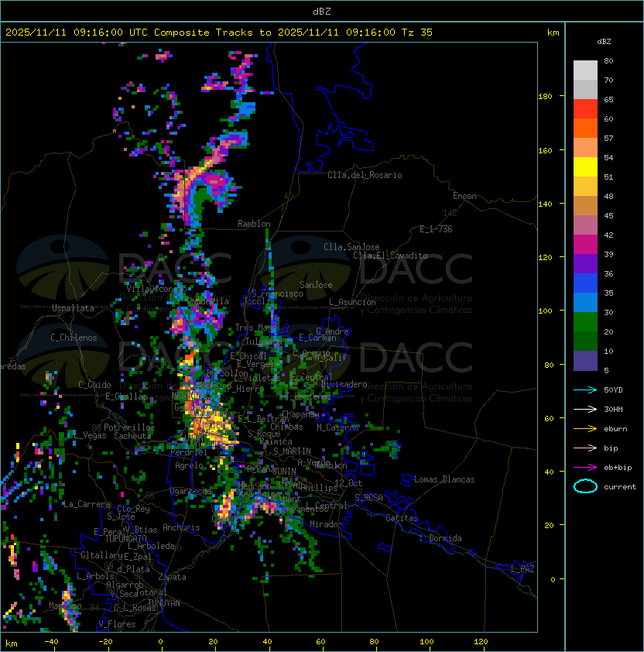Click the 'Anchoris' place label

(x=181, y=527)
